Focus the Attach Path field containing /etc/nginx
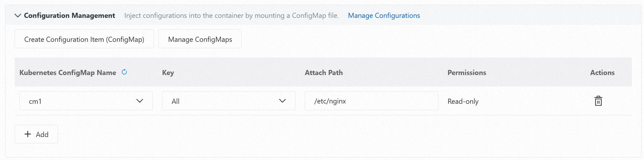This screenshot has width=644, height=160. click(x=371, y=101)
